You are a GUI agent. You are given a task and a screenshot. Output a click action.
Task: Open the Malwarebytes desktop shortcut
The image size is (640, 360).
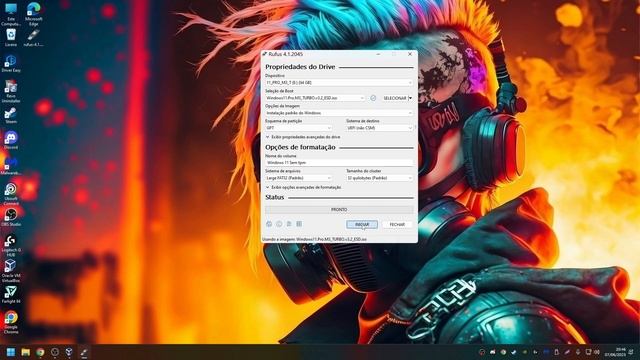click(11, 166)
